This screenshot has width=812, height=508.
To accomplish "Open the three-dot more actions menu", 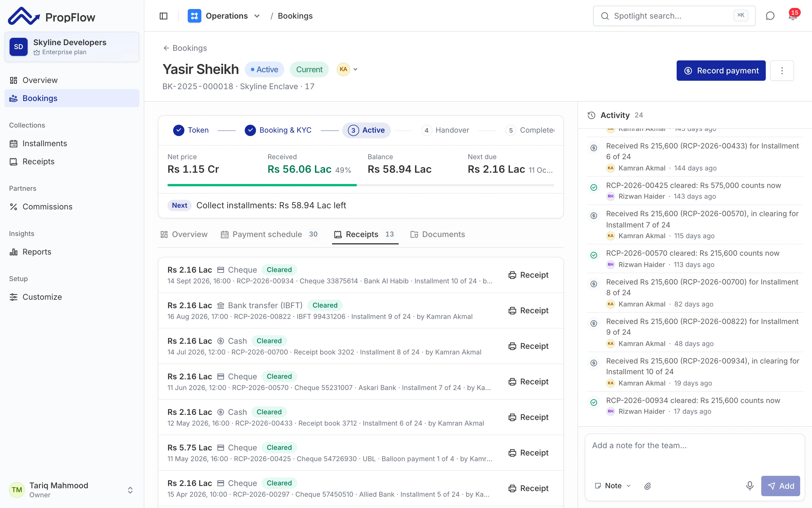I will click(x=782, y=71).
